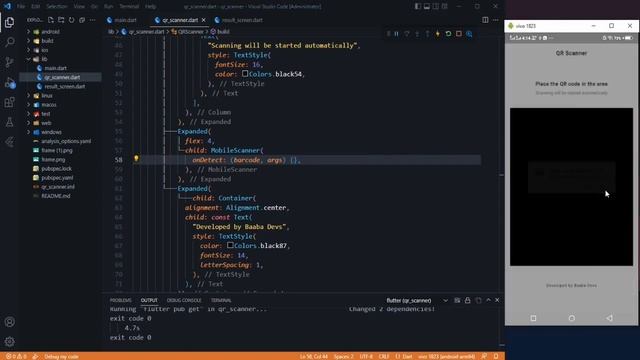Open the Search view in the activity bar

click(x=9, y=42)
